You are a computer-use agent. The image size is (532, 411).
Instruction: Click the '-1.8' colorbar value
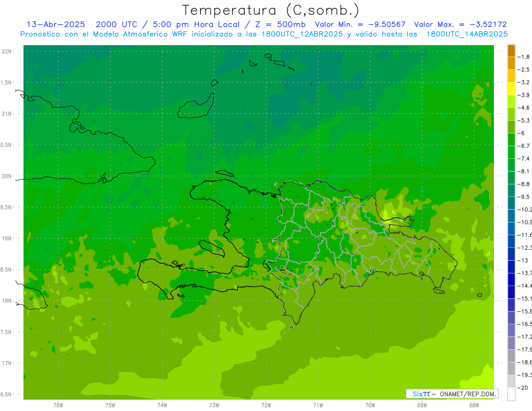(524, 57)
